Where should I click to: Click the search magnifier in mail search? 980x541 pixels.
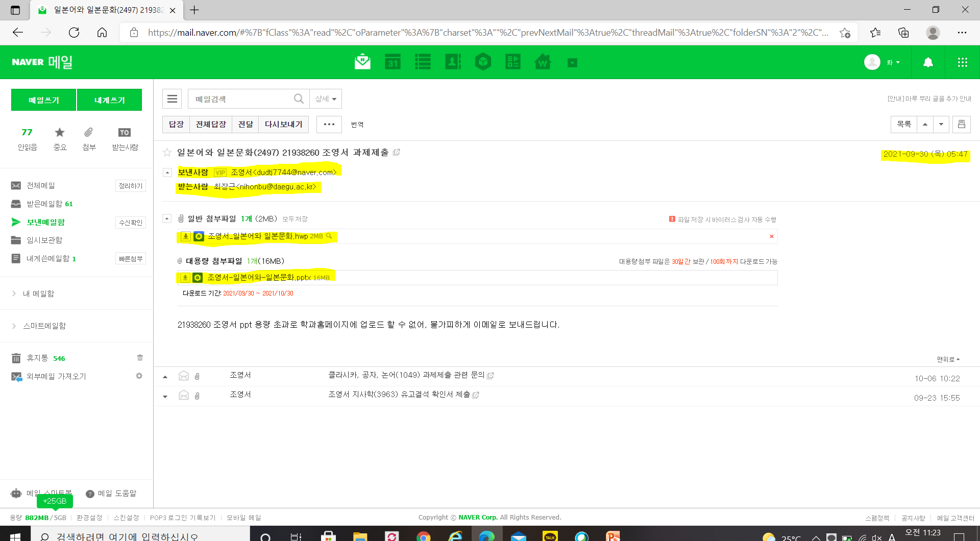point(299,99)
